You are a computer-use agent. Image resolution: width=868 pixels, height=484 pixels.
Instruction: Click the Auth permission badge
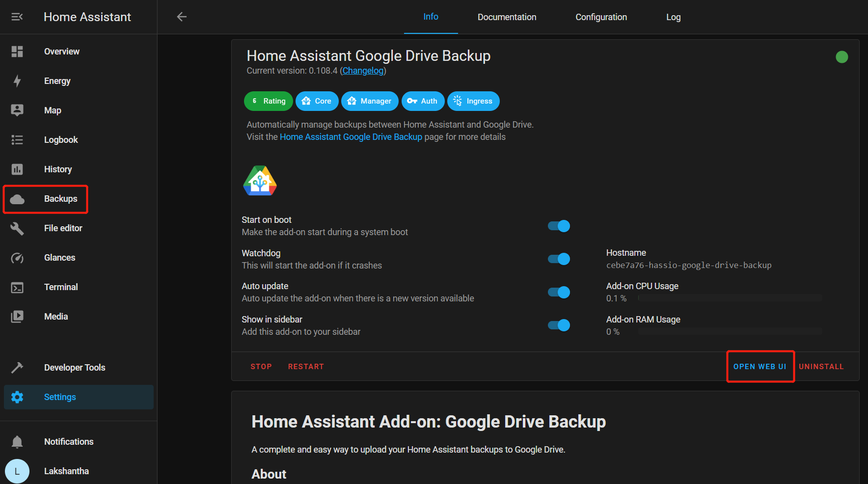click(x=423, y=101)
